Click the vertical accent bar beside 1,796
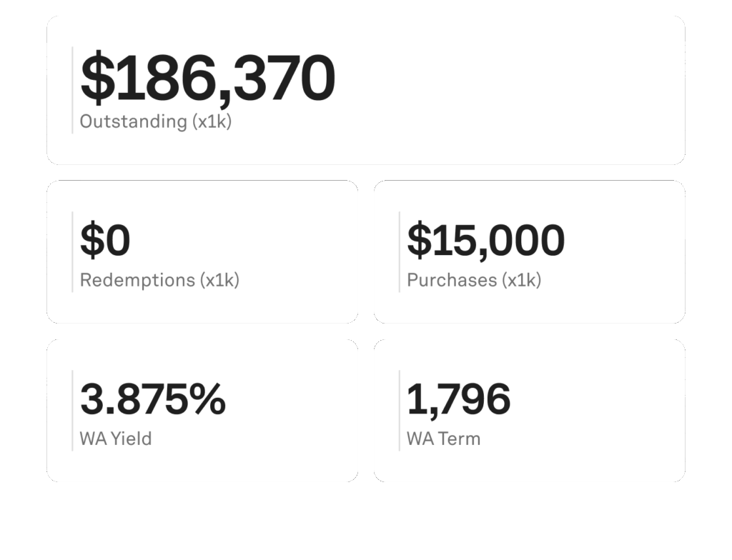Viewport: 732px width, 560px height. point(399,411)
